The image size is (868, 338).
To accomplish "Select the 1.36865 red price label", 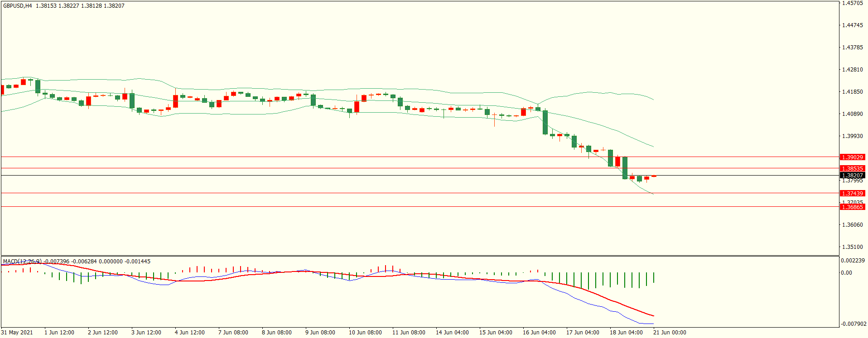I will click(x=852, y=207).
